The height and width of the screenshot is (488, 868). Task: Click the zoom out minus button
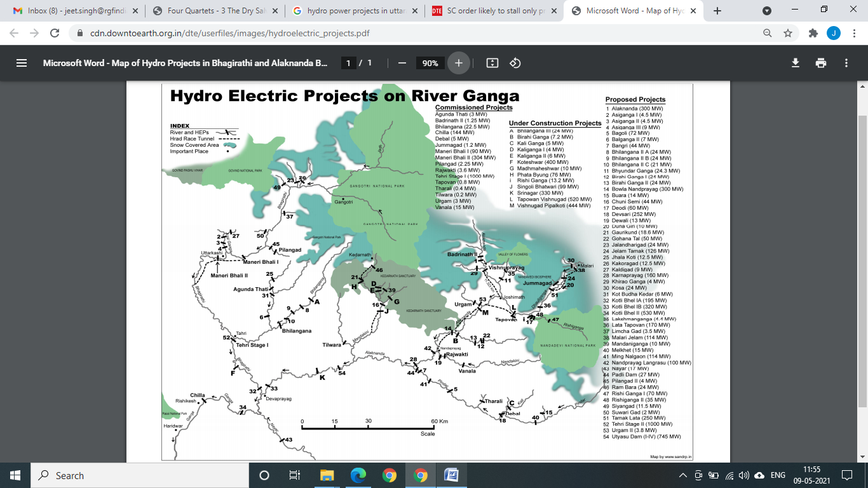402,63
